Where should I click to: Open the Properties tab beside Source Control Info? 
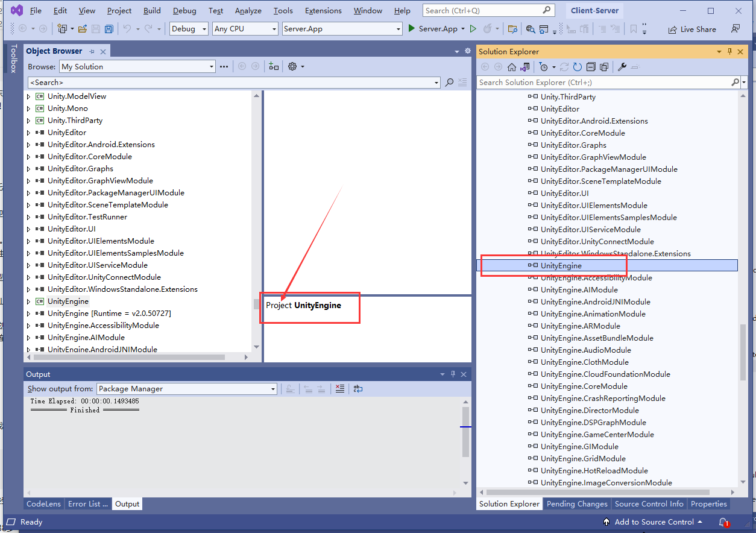coord(709,504)
